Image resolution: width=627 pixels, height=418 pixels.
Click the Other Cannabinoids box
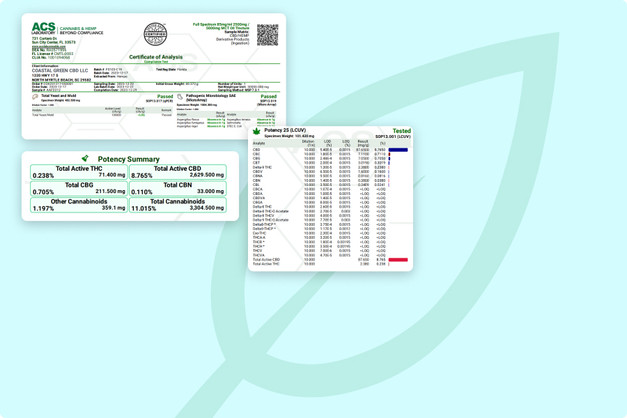click(x=79, y=205)
